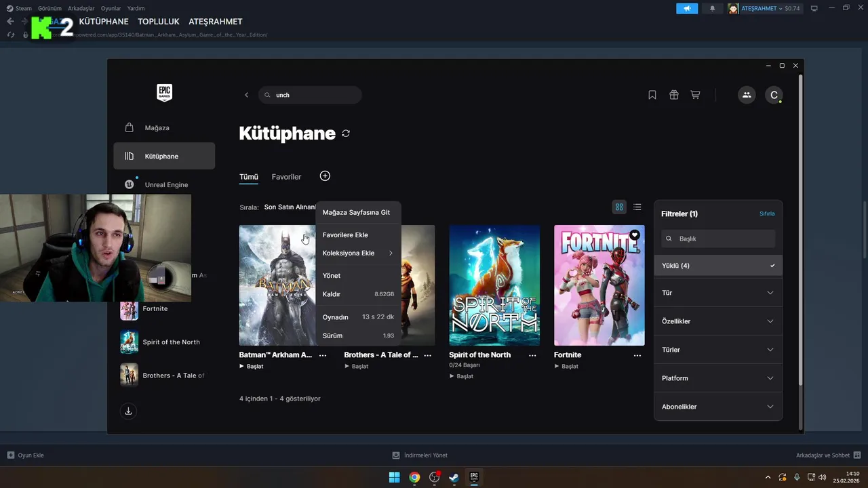Add a new collection with the plus icon

coord(325,176)
